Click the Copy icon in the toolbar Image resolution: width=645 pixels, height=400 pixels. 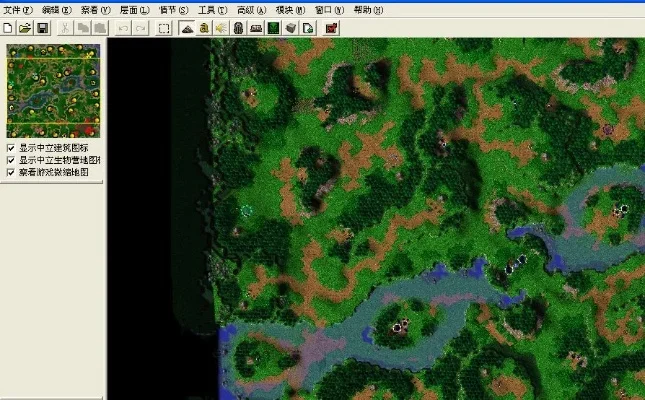(83, 28)
